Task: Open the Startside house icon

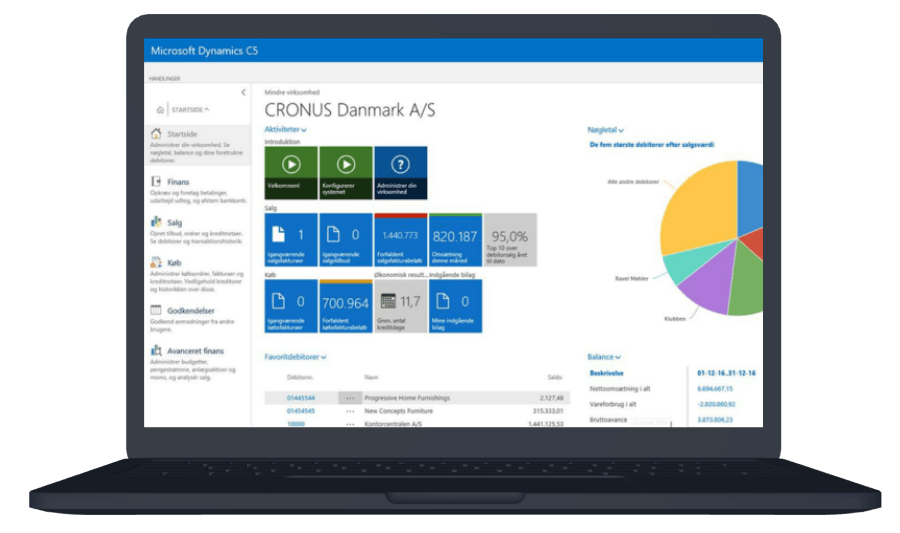Action: [x=156, y=134]
